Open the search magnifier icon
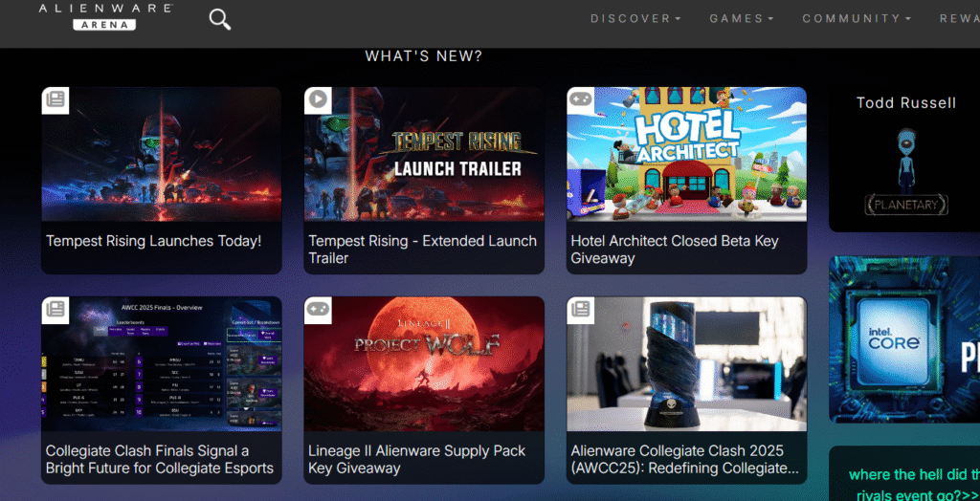 pos(219,19)
